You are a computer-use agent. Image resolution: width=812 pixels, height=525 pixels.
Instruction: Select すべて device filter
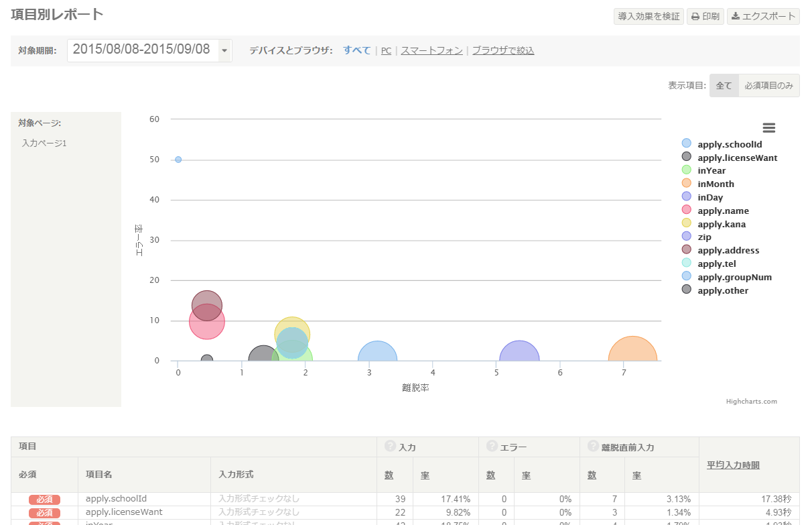point(356,50)
